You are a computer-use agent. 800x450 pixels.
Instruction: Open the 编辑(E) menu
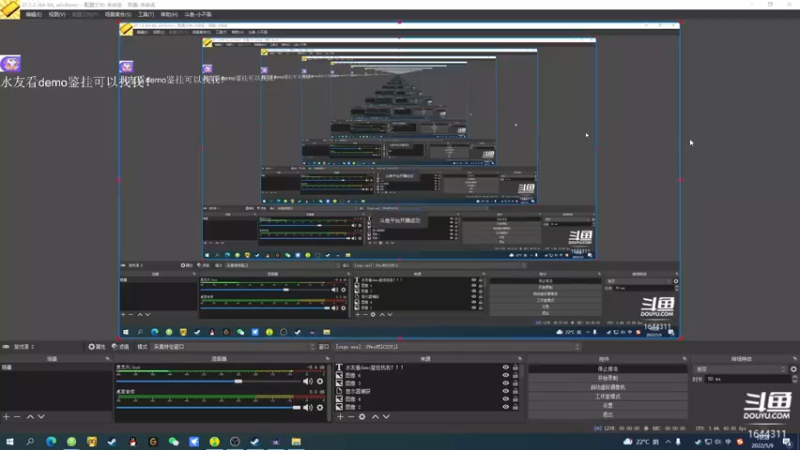pos(34,14)
